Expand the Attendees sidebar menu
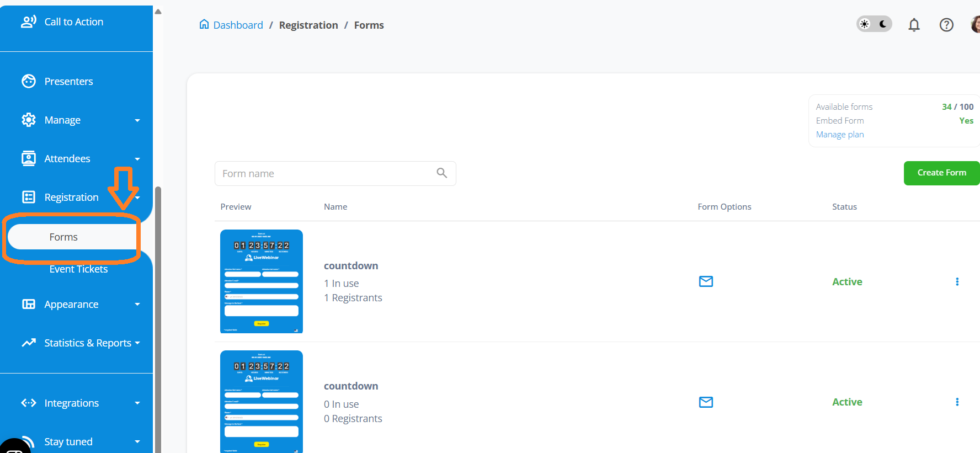This screenshot has height=453, width=980. 80,159
